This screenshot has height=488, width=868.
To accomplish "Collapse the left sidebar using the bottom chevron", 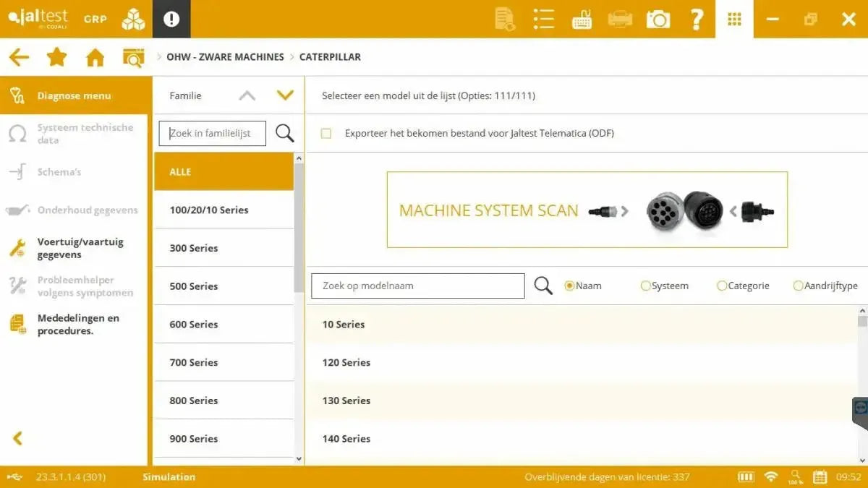I will [x=16, y=438].
